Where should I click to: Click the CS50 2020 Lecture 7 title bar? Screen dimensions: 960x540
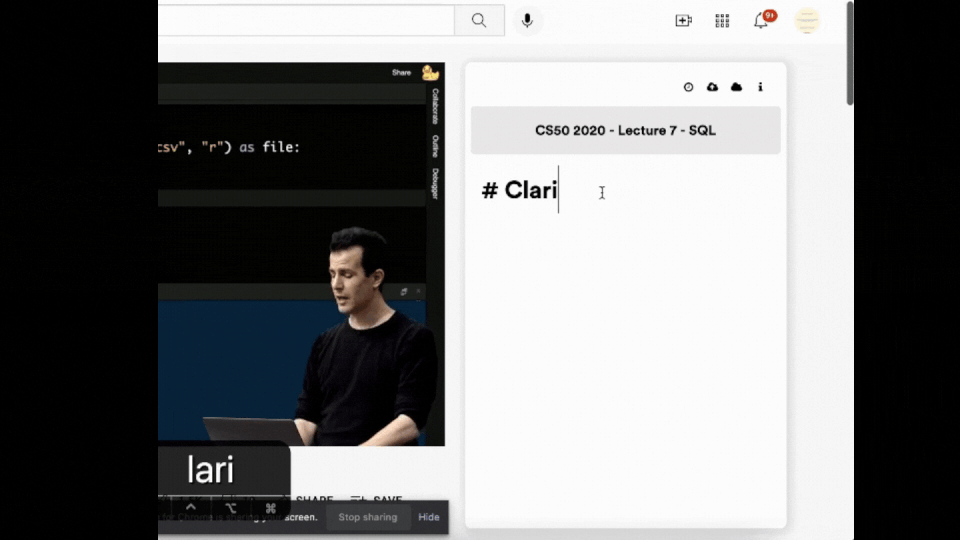click(x=625, y=130)
